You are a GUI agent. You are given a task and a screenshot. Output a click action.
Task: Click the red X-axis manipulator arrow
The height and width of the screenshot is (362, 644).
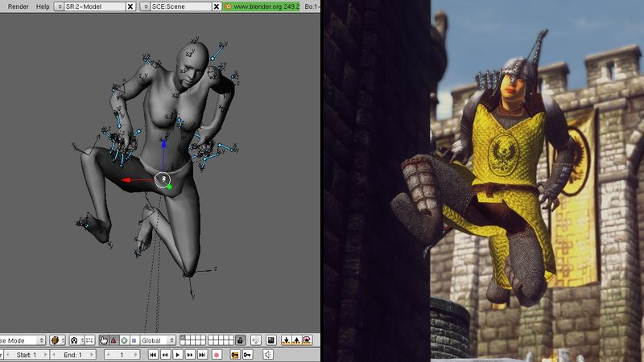127,179
